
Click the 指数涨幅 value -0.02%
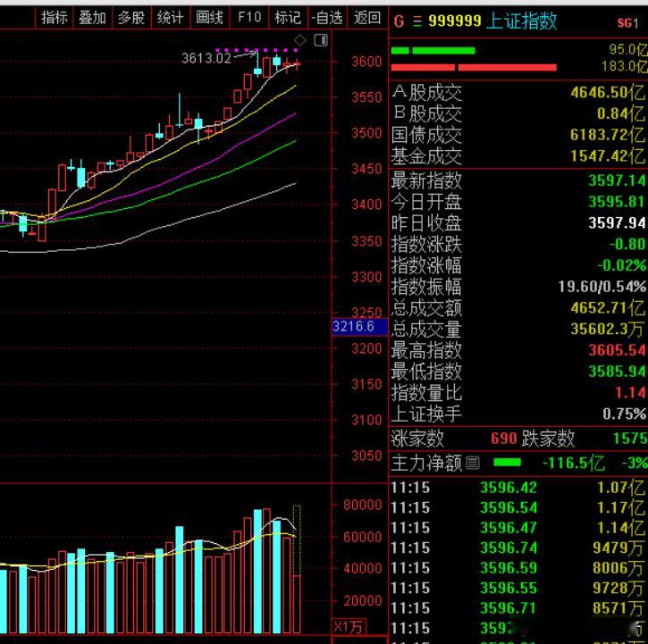coord(621,265)
